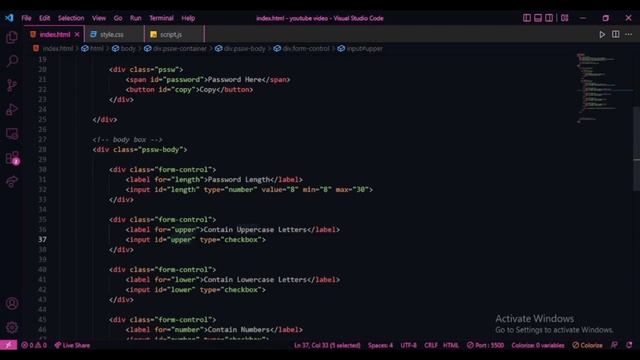Screen dimensions: 640x360
Task: Open Accounts menu icon
Action: (12, 303)
